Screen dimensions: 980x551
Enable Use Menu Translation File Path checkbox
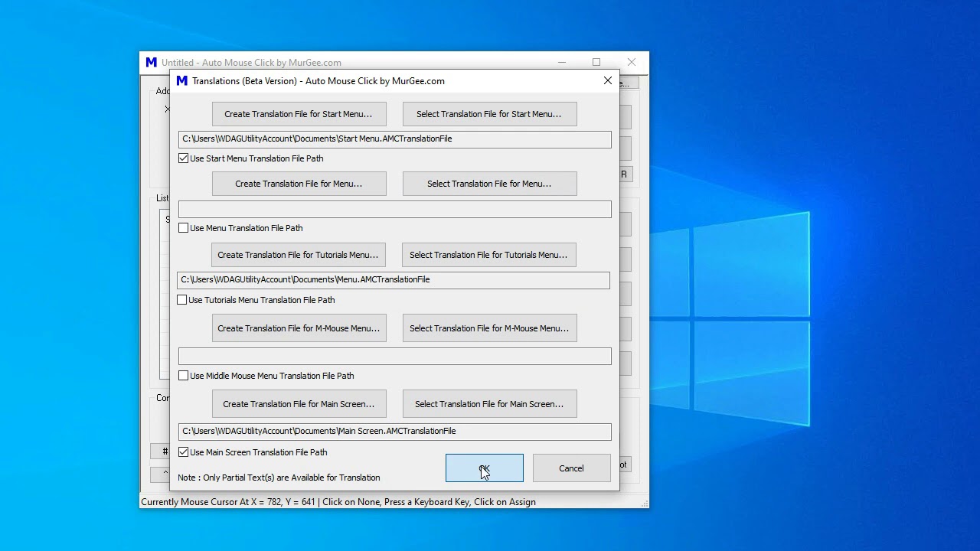tap(184, 228)
